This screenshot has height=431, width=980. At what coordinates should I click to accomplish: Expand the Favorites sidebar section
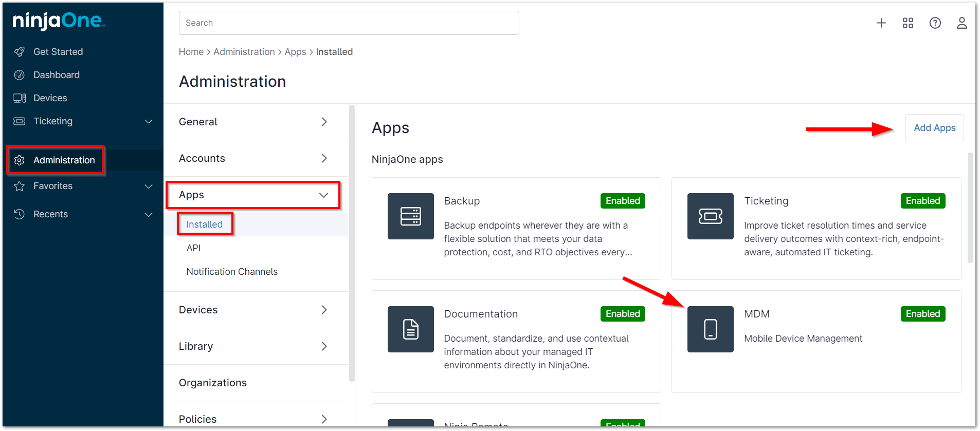(149, 186)
